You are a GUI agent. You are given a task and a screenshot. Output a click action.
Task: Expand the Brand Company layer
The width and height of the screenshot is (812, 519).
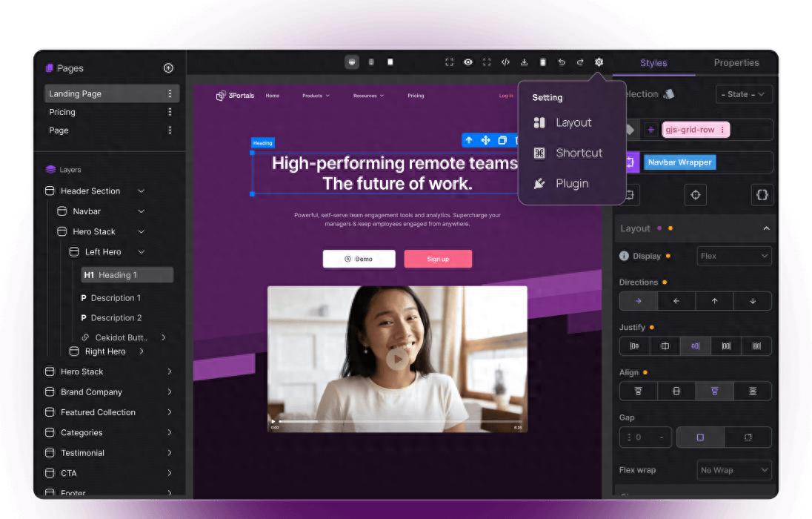tap(170, 392)
